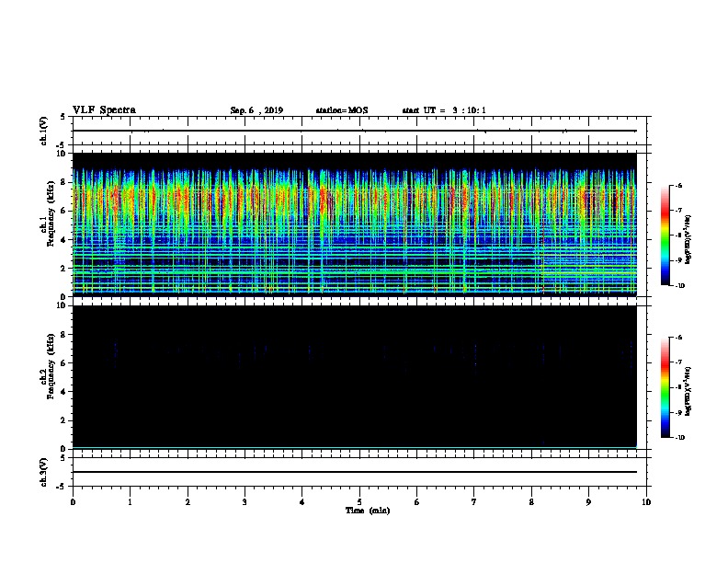
Task: Click the ch.1(V) axis label
Action: tap(44, 131)
